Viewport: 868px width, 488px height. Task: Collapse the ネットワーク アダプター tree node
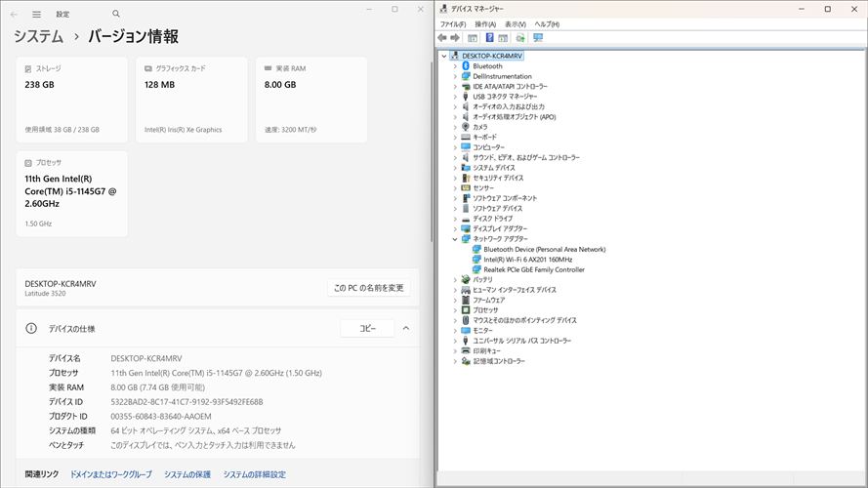coord(455,239)
